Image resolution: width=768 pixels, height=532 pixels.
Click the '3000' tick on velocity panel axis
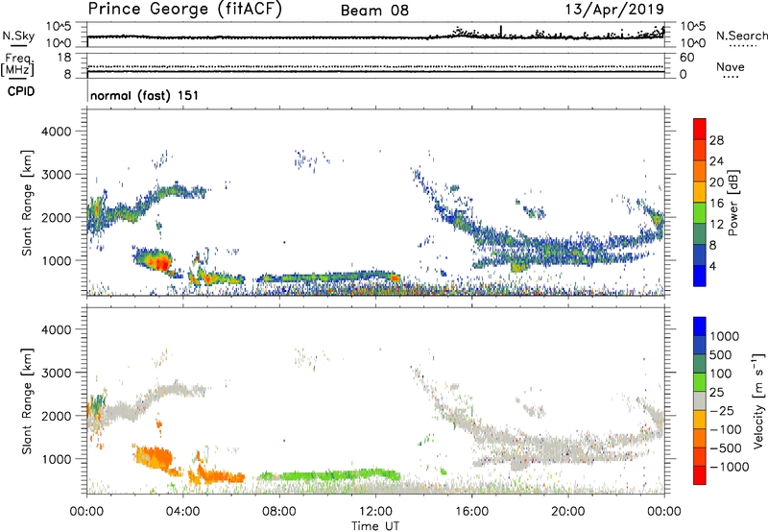click(x=57, y=373)
